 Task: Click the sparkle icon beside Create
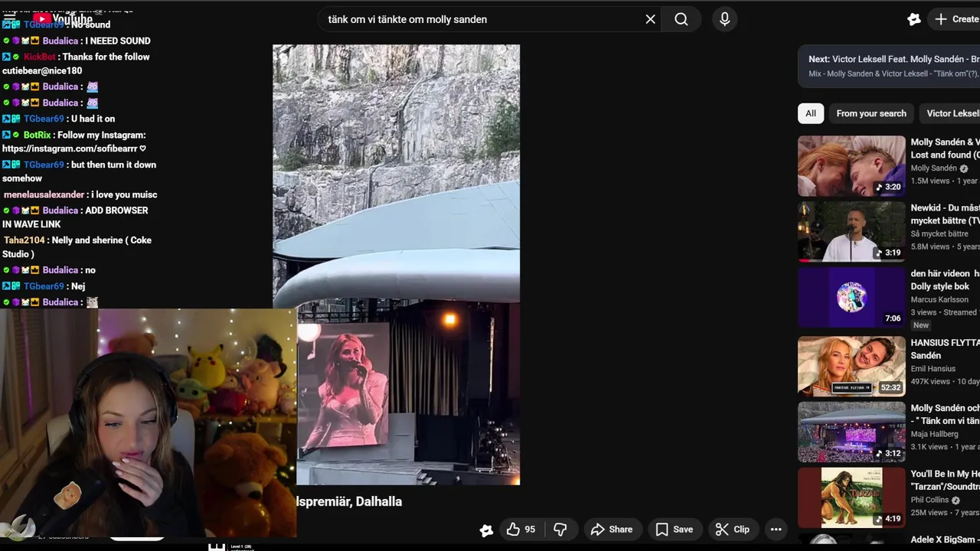coord(913,19)
